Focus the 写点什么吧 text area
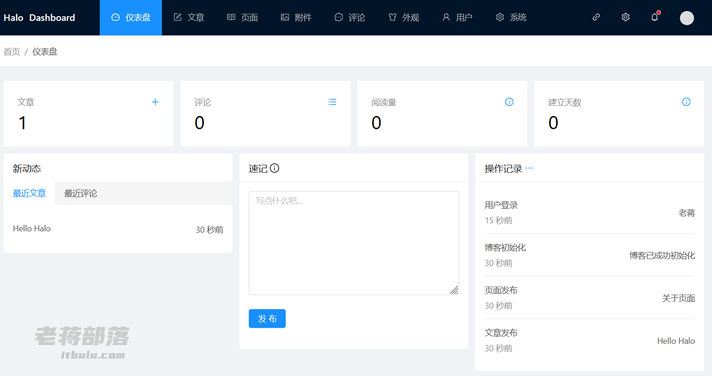The image size is (712, 376). 354,243
